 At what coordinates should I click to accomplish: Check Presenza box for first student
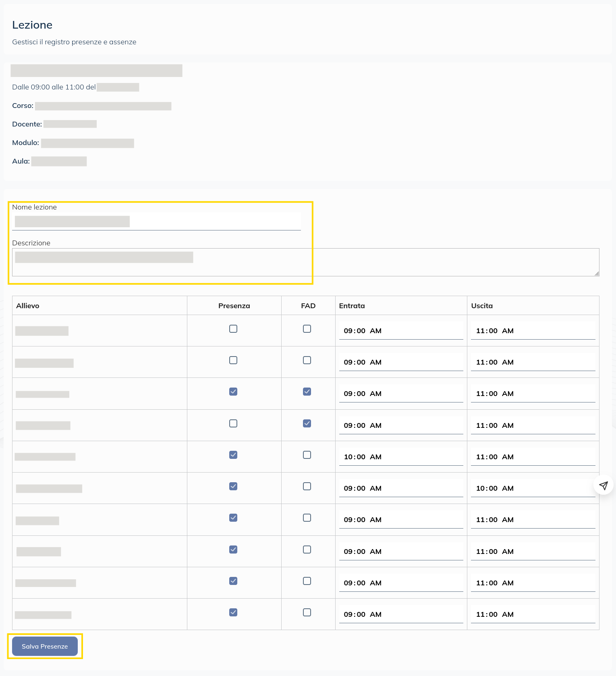coord(233,329)
